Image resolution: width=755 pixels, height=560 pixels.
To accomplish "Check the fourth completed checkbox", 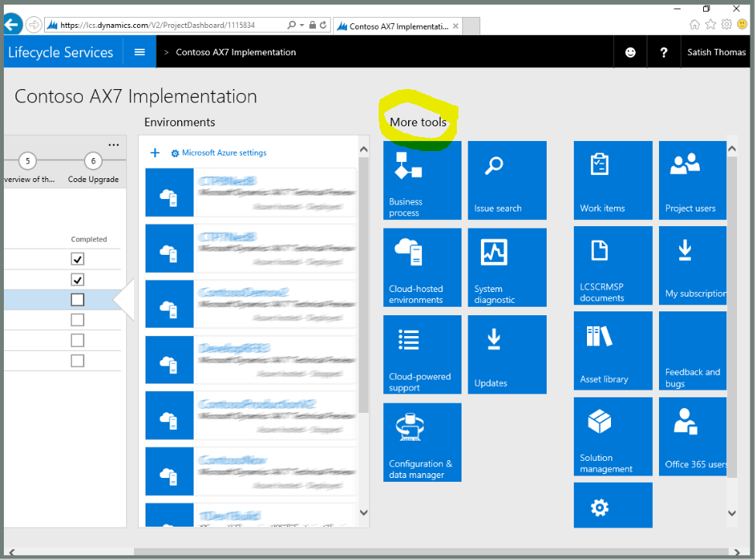I will tap(77, 320).
